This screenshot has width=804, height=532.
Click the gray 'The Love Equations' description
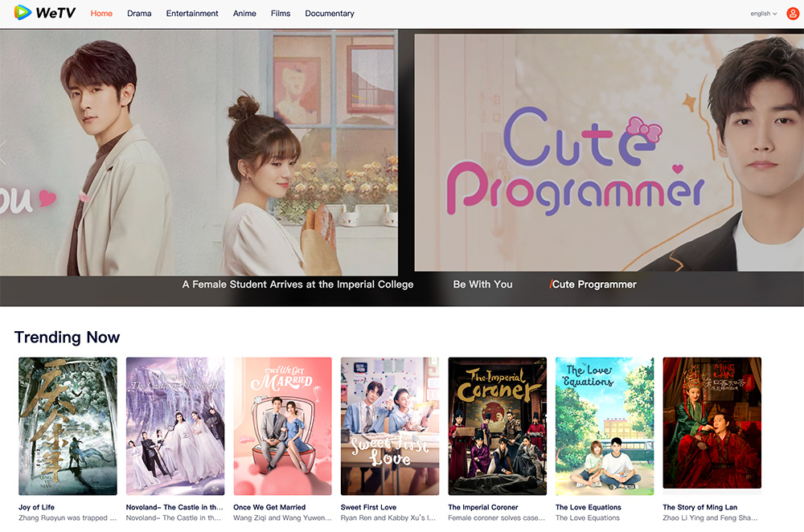pos(588,518)
